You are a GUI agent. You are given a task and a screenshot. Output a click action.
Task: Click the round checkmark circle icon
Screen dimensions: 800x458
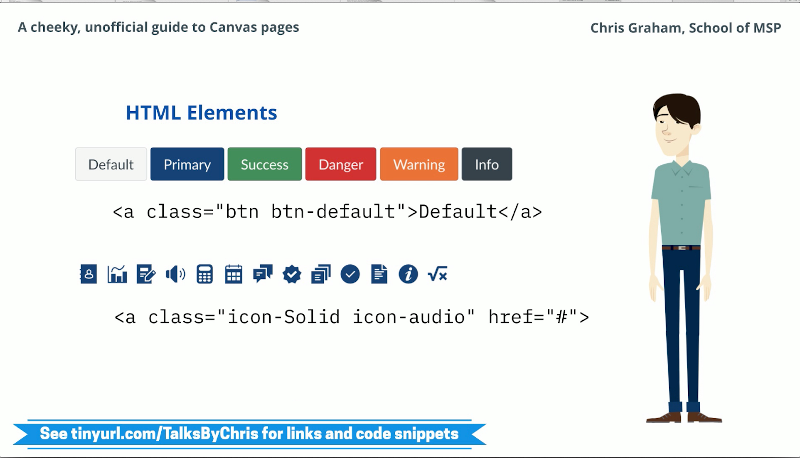pos(350,273)
